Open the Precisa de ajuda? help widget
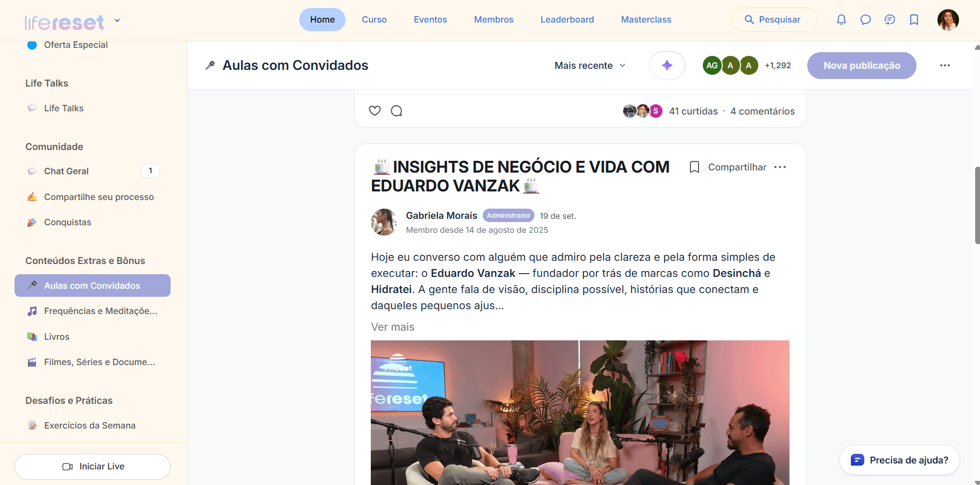This screenshot has height=485, width=980. pos(899,460)
